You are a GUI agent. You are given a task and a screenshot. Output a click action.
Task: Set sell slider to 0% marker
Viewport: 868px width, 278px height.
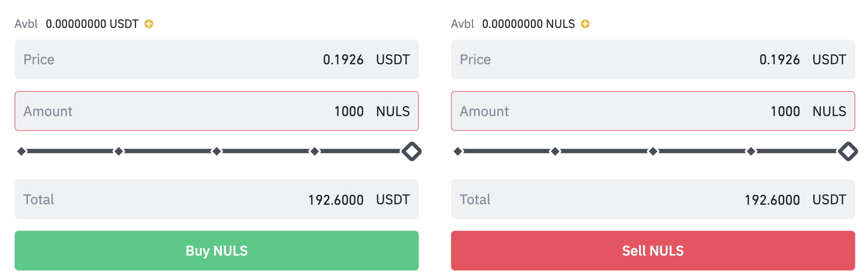458,151
